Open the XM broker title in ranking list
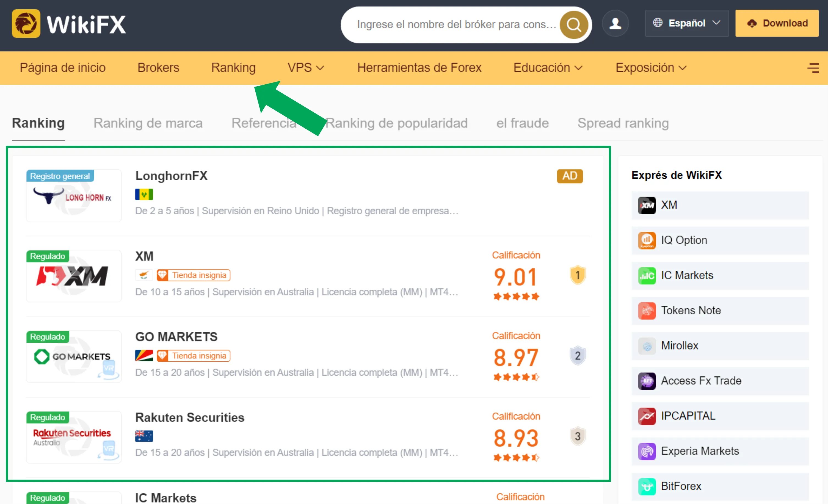Screen dimensions: 828x504 click(x=144, y=256)
